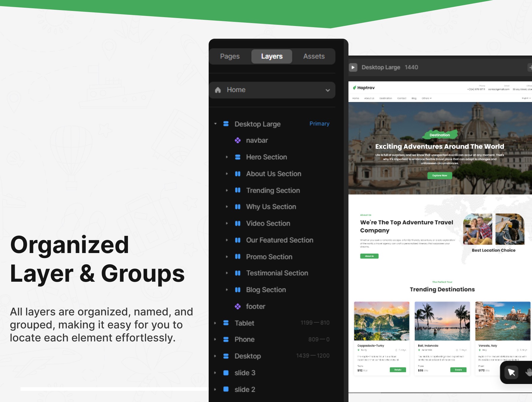532x402 pixels.
Task: Click the Home link in preview navbar
Action: (x=356, y=98)
